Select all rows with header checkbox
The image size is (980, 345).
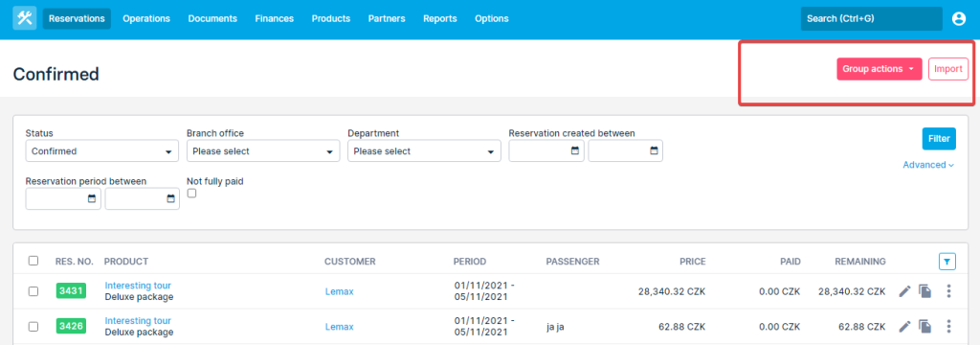pos(33,261)
